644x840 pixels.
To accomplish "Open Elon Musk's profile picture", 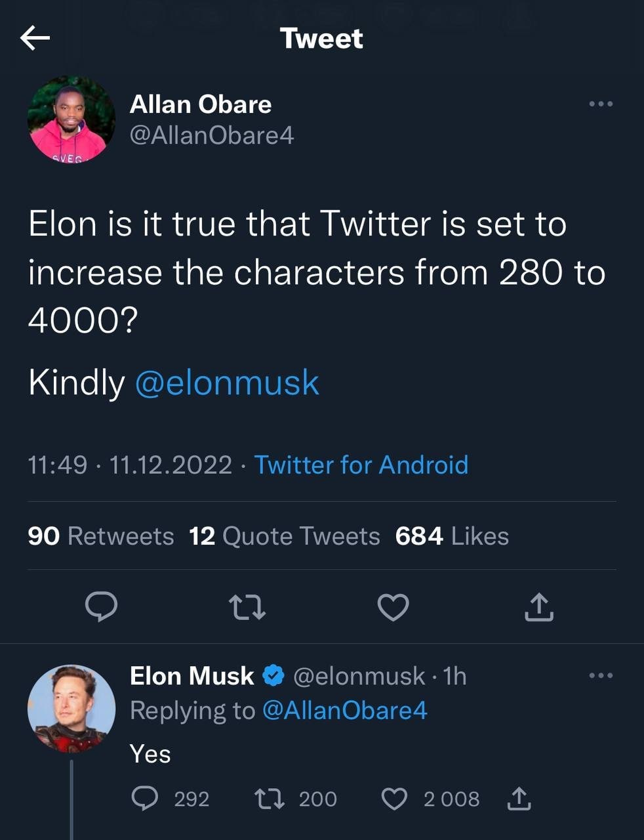I will 71,709.
